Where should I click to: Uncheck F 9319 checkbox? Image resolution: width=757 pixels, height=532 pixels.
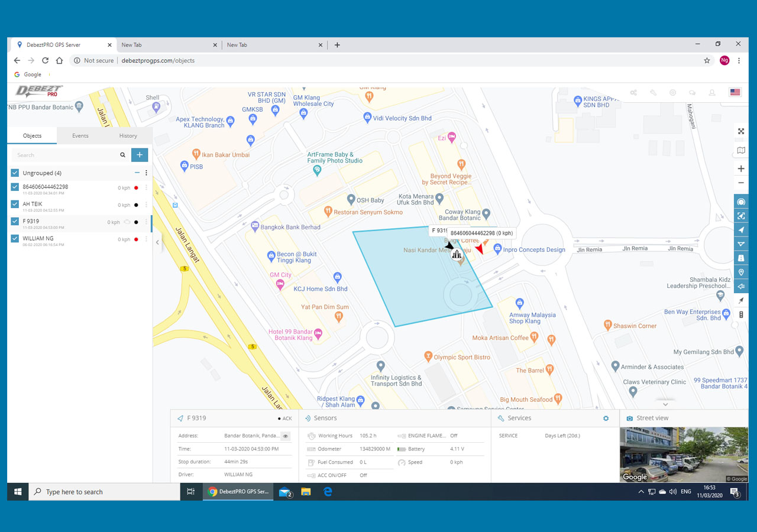coord(15,222)
